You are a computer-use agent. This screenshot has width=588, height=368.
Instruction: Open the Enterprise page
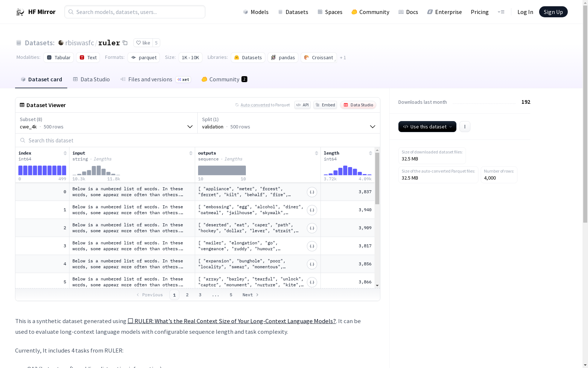tap(445, 12)
